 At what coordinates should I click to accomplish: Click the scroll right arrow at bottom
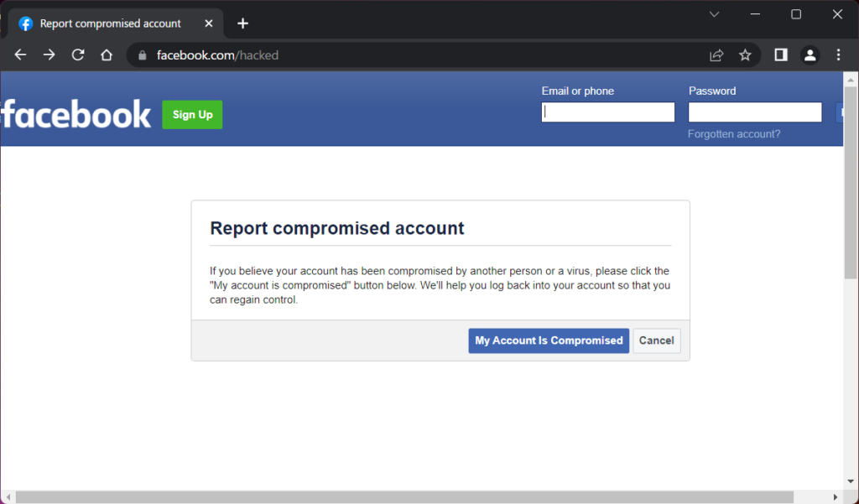point(835,497)
